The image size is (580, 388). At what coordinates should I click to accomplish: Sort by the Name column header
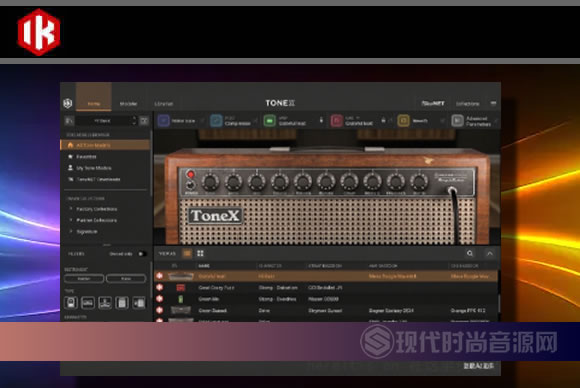tap(204, 266)
